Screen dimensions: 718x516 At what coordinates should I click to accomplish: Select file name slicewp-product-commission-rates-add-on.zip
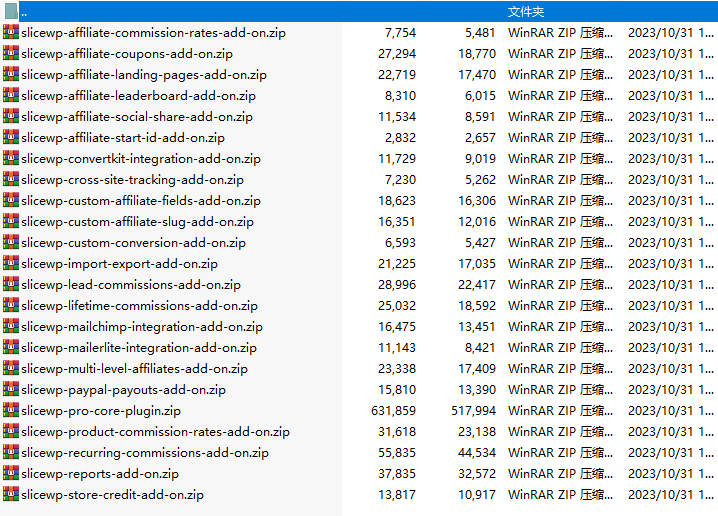(x=155, y=432)
